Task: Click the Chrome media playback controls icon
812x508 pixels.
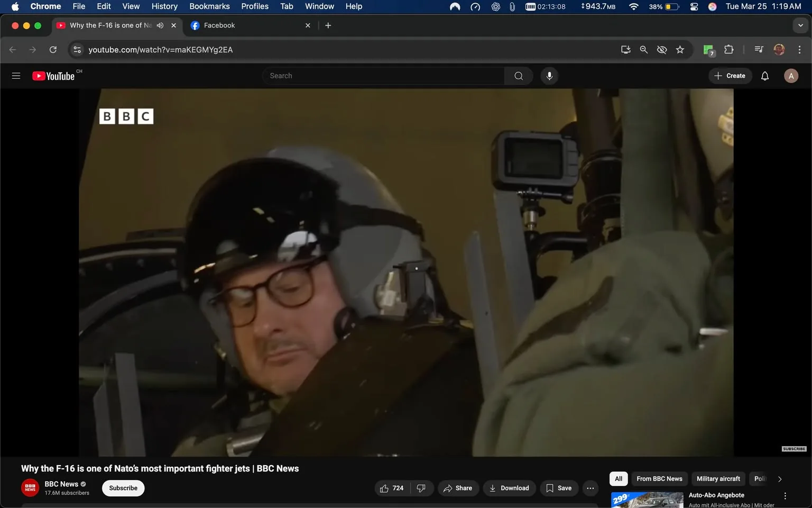Action: pyautogui.click(x=758, y=49)
